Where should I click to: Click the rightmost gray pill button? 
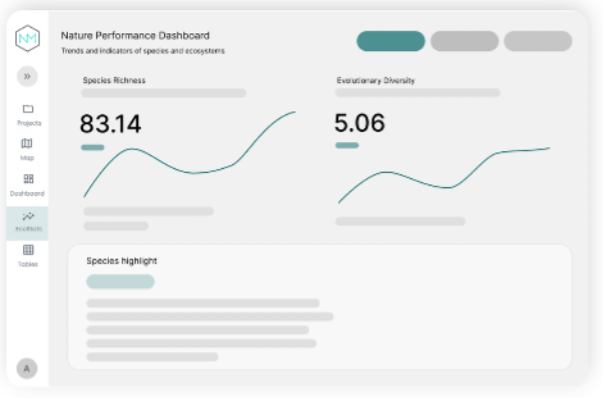click(538, 41)
